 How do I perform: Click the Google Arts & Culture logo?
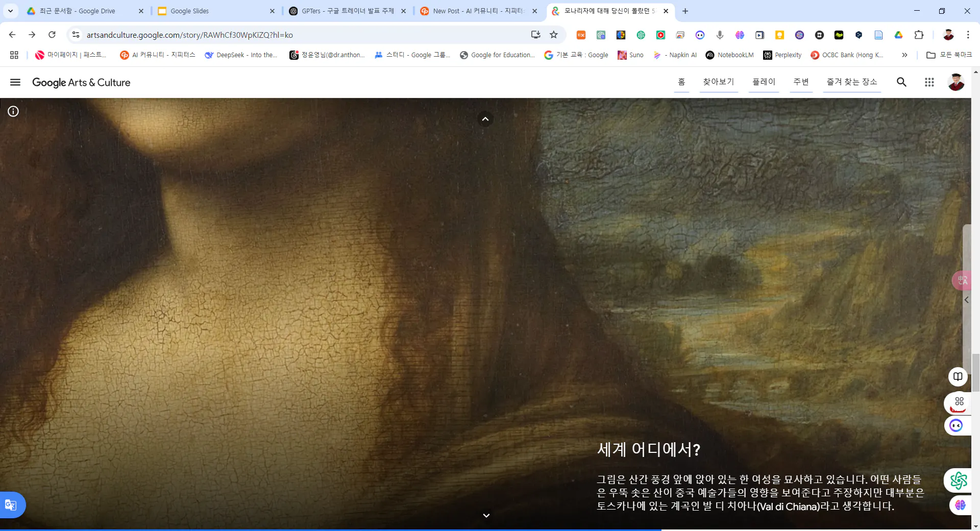81,82
